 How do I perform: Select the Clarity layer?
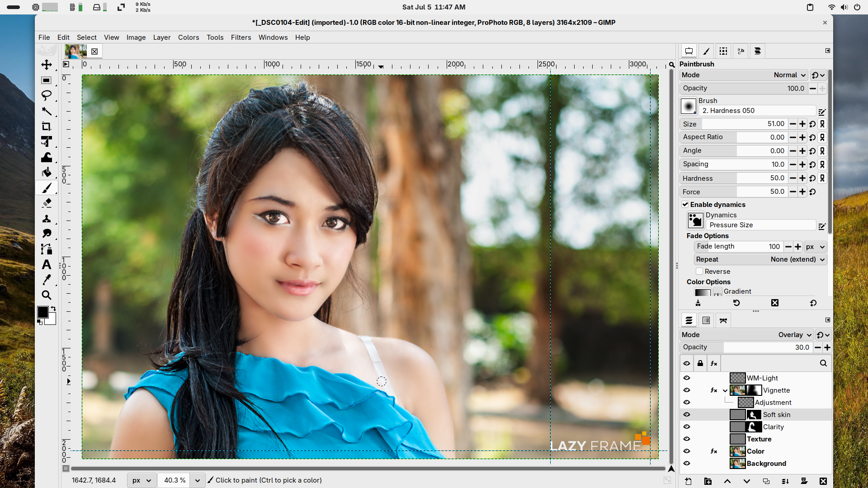[773, 427]
